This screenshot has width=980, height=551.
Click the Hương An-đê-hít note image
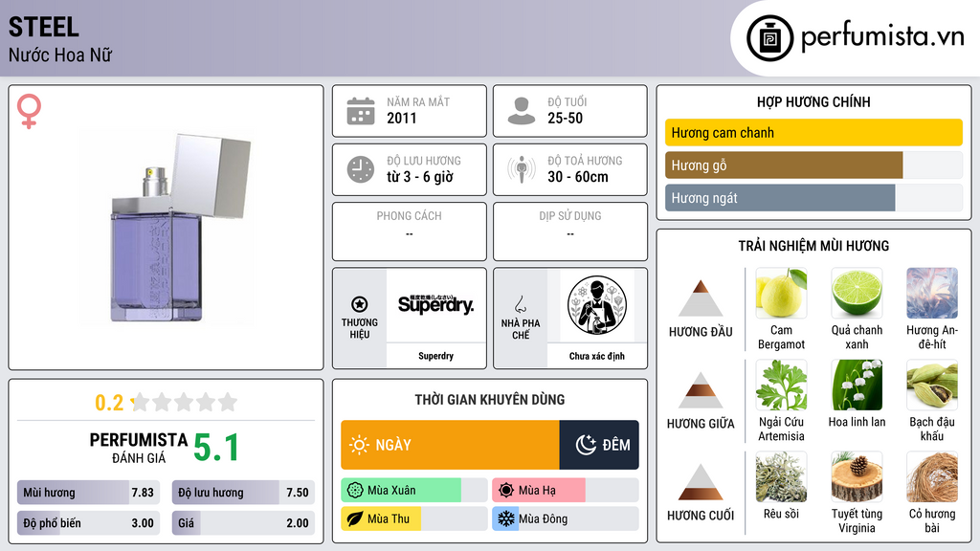932,294
